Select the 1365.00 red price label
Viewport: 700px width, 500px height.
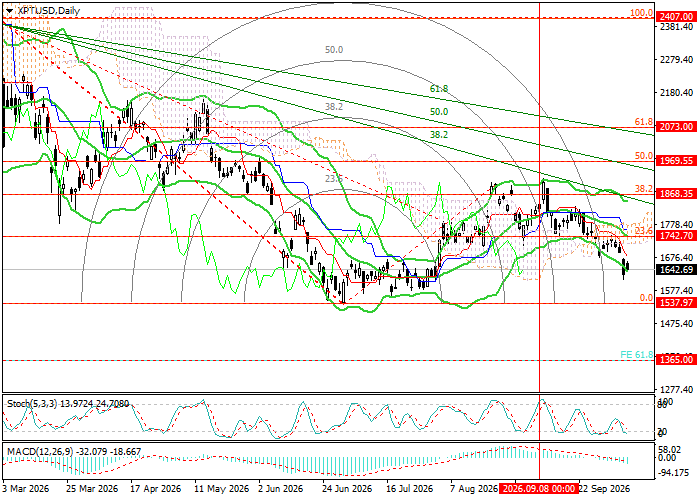click(676, 360)
